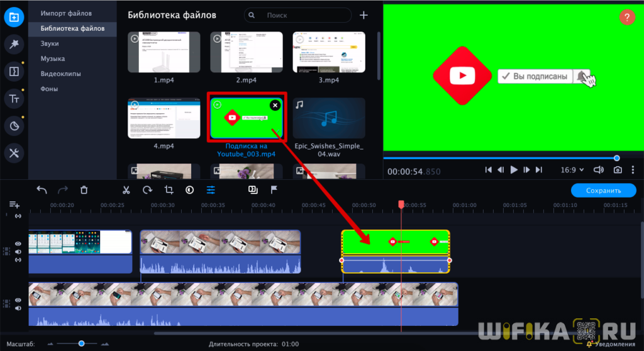644x351 pixels.
Task: Toggle preview volume speaker icon
Action: pos(599,170)
